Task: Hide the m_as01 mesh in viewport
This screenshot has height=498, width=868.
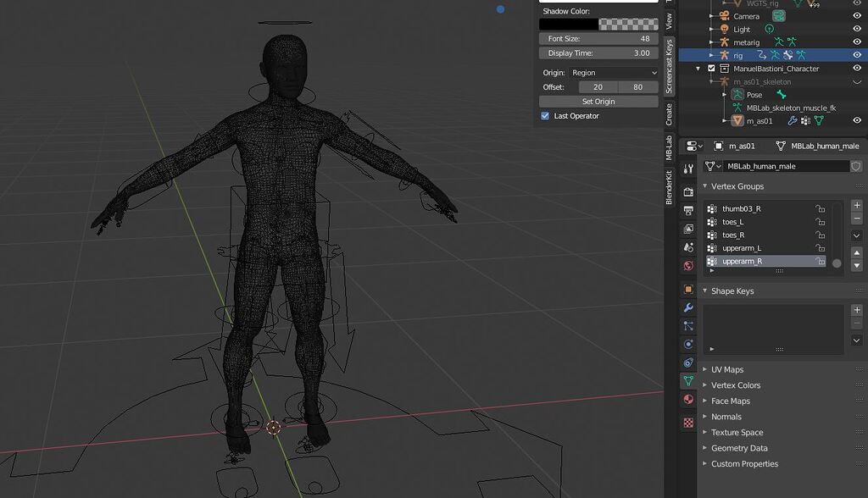Action: point(857,120)
